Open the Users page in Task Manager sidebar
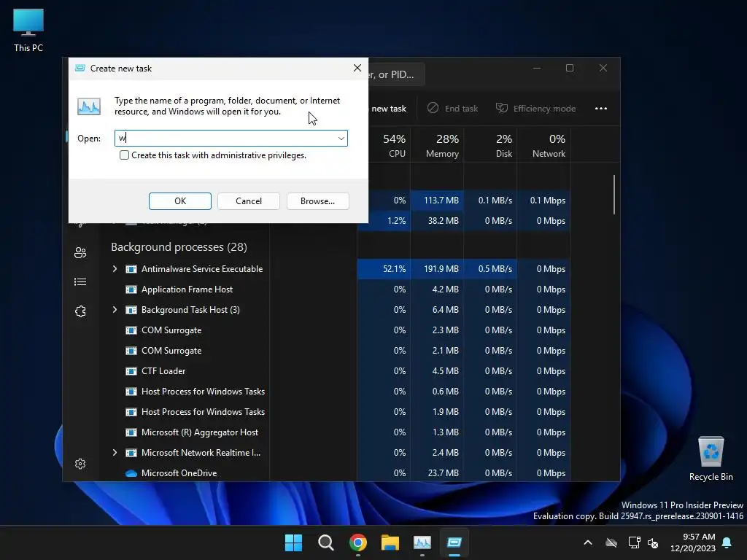Image resolution: width=747 pixels, height=560 pixels. coord(80,252)
